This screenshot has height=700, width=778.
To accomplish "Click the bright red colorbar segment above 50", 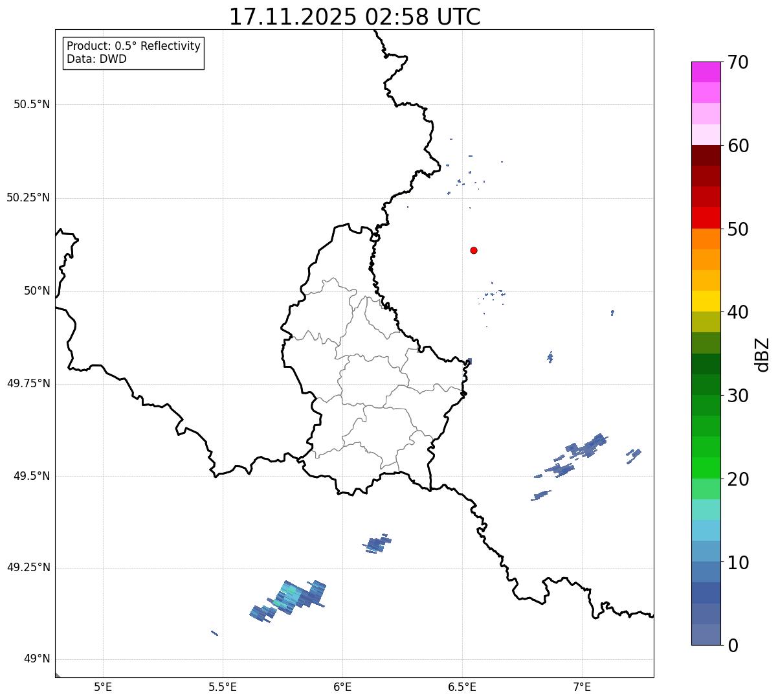I will tap(706, 218).
